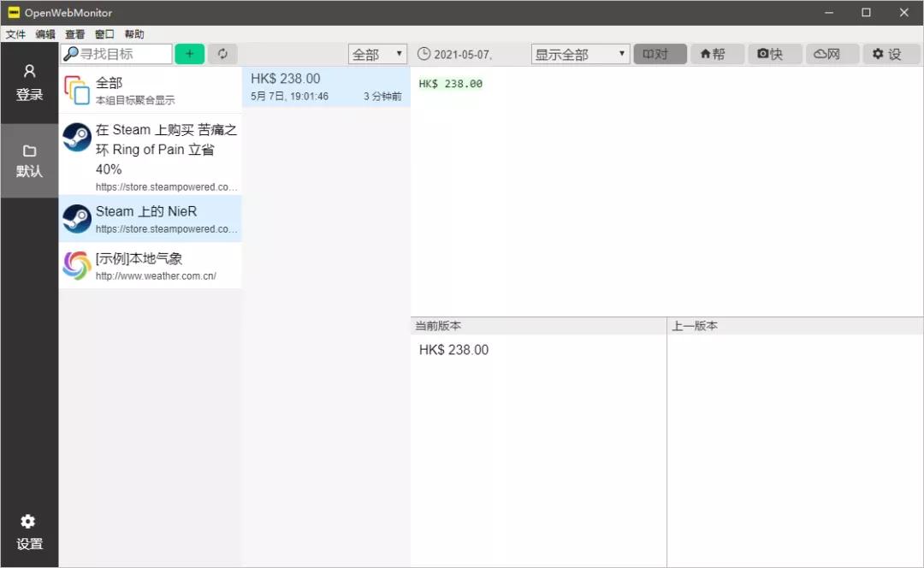Click the clock icon beside the date
The height and width of the screenshot is (568, 924).
[x=423, y=53]
